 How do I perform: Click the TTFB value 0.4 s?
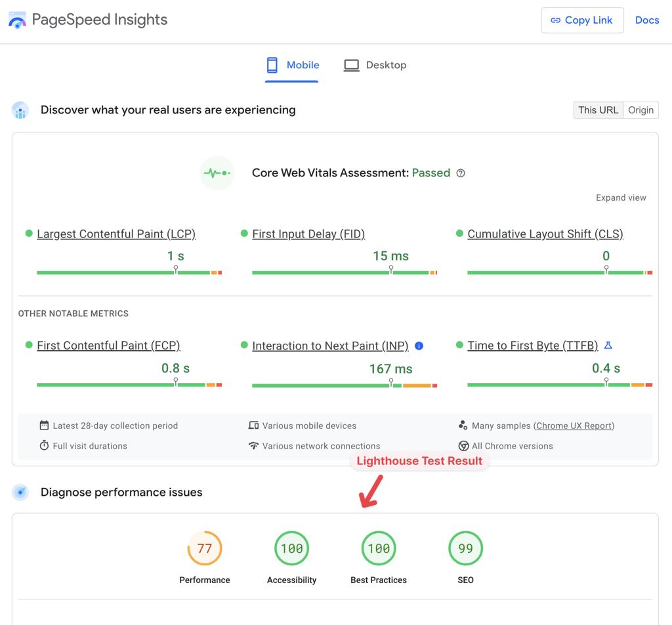click(606, 368)
